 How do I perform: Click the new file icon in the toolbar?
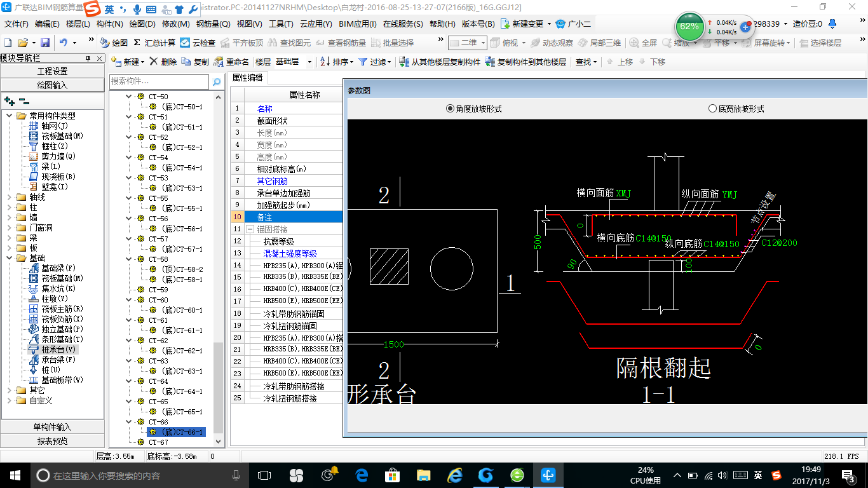(x=8, y=43)
